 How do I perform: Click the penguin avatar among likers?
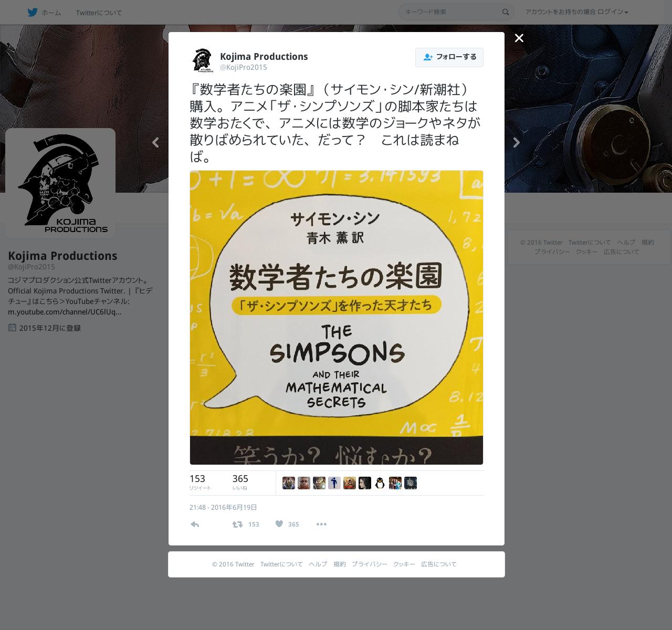(x=380, y=483)
